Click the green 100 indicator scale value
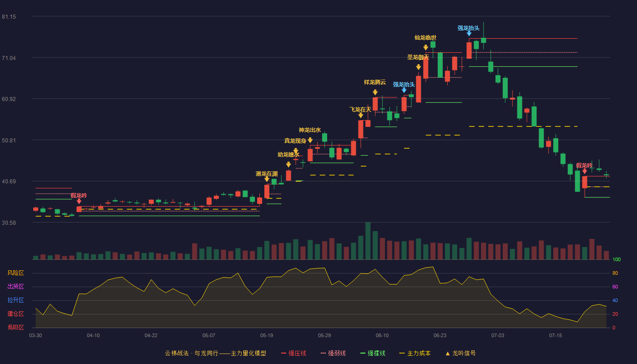Screen dimensions: 637x364 617,260
